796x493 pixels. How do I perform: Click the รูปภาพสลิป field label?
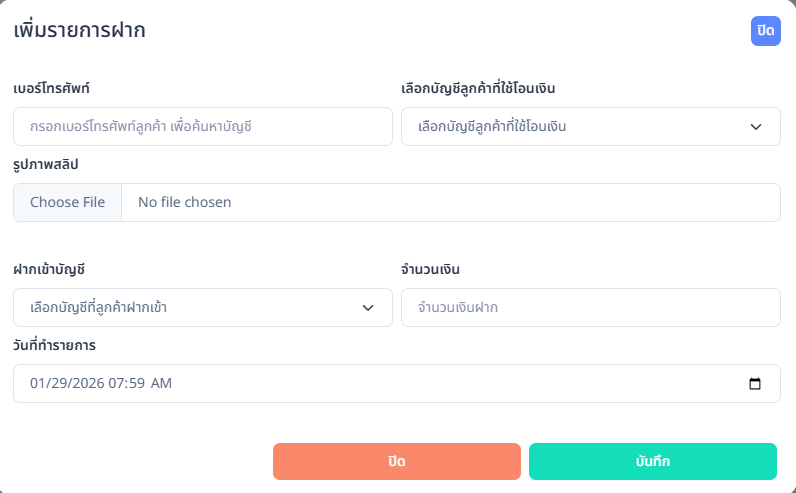pos(46,164)
